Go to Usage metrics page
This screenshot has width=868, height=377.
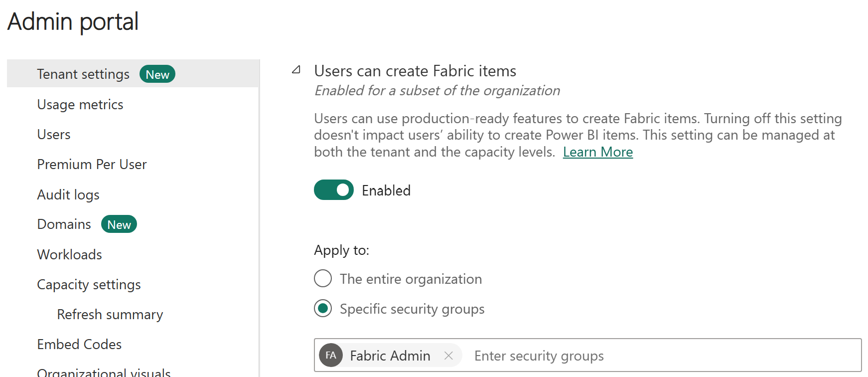click(x=80, y=105)
